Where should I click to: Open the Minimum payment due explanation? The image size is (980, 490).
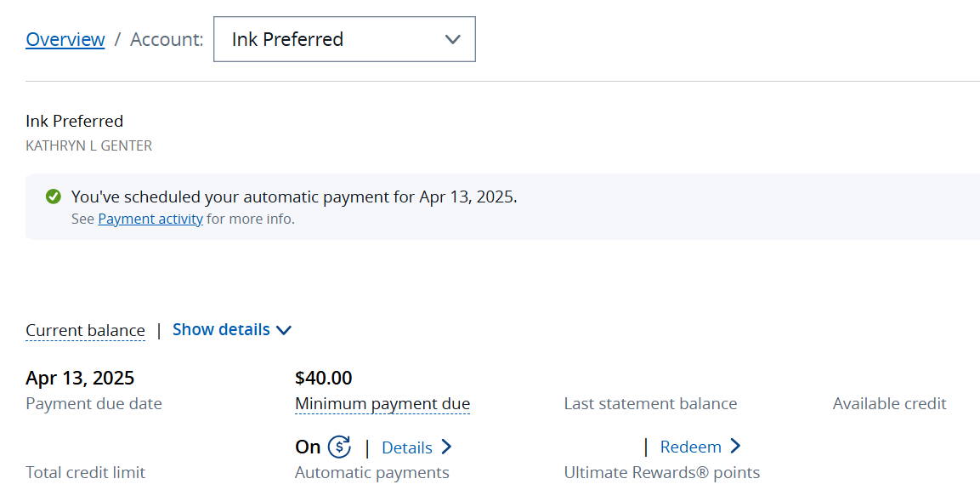pyautogui.click(x=382, y=403)
